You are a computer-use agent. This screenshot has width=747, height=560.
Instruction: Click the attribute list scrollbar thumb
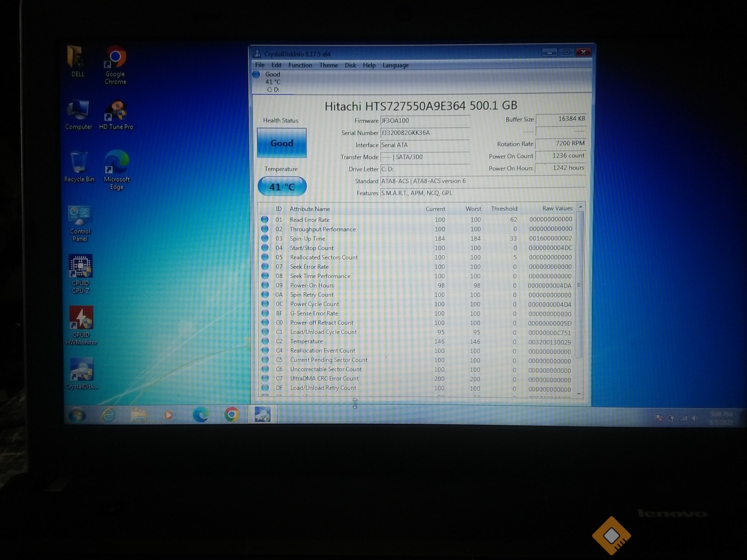pos(579,285)
